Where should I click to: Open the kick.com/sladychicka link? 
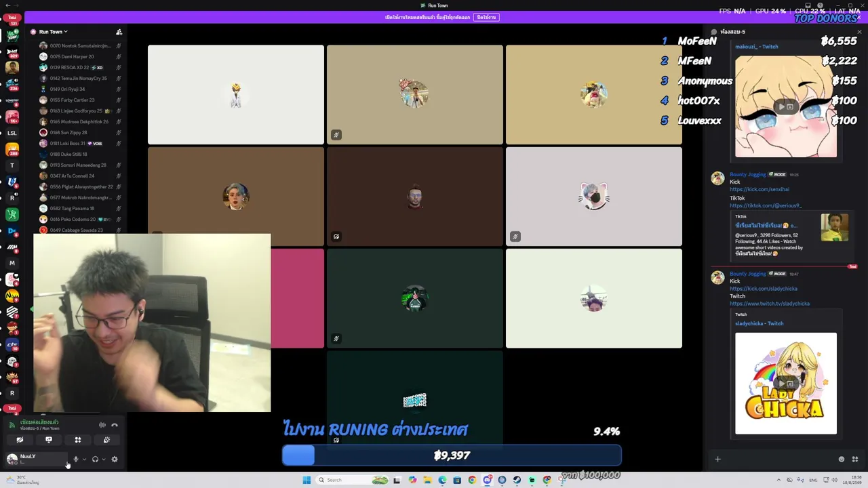tap(764, 289)
